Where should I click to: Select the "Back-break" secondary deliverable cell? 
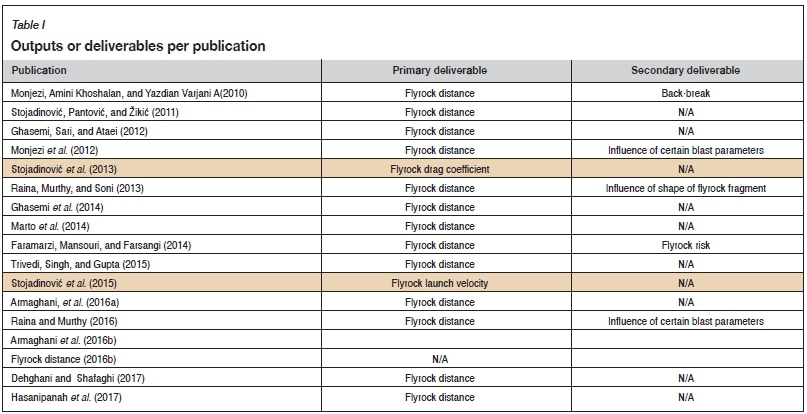click(x=685, y=93)
